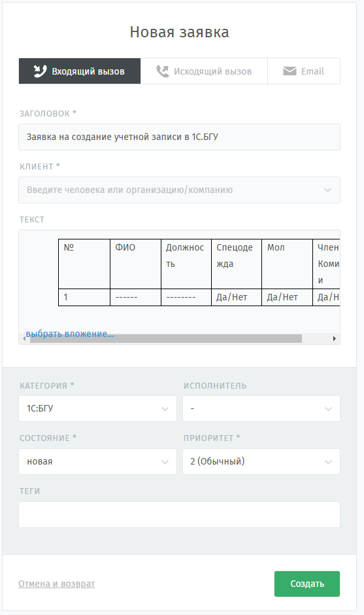Screen dimensions: 364x615
Task: Click the Отмена и возврат link
Action: (x=57, y=584)
